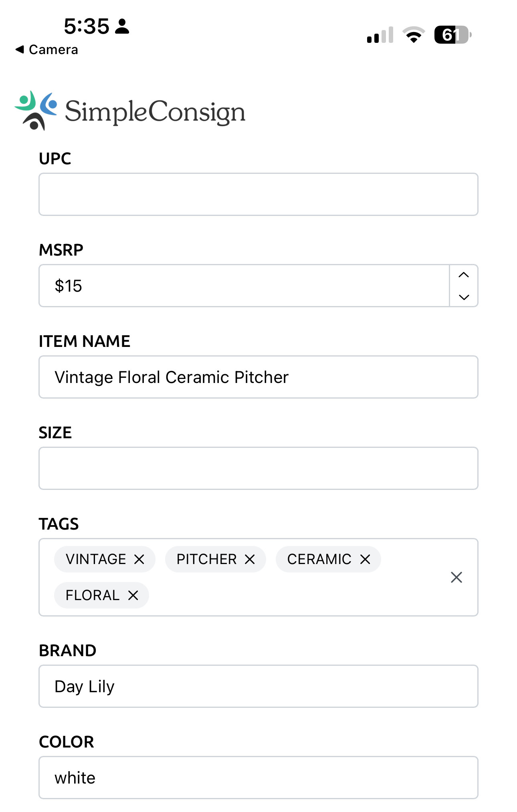Increase MSRP with the up arrow
This screenshot has height=812, width=517.
[x=464, y=275]
